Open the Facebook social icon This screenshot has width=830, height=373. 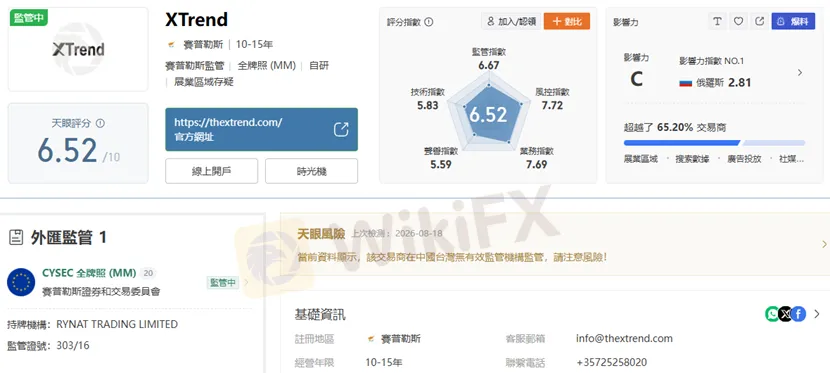798,314
